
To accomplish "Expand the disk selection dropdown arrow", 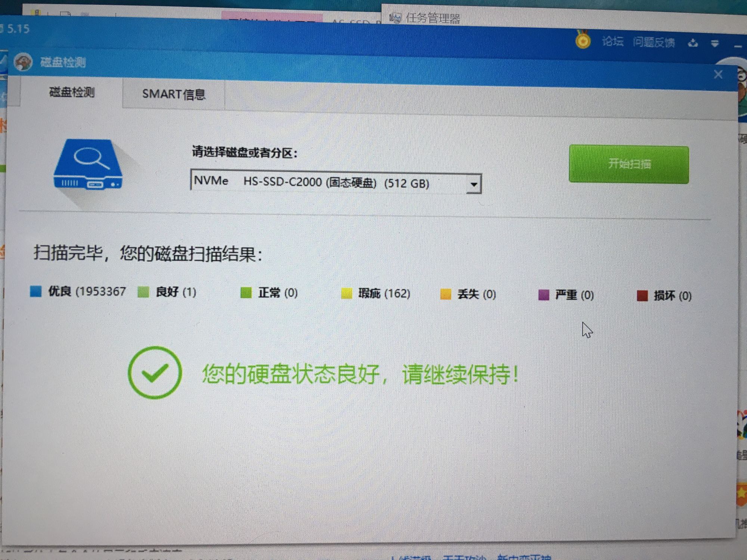I will [x=474, y=184].
